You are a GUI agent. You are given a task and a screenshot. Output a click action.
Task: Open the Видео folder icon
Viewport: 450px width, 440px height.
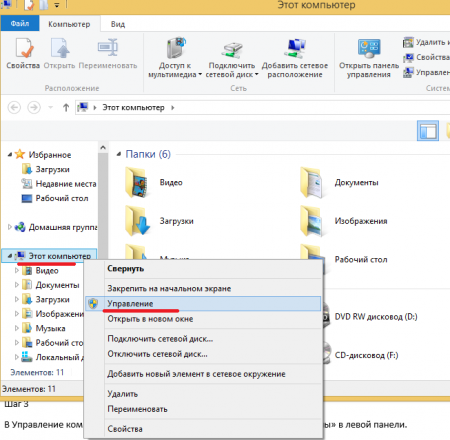(136, 182)
